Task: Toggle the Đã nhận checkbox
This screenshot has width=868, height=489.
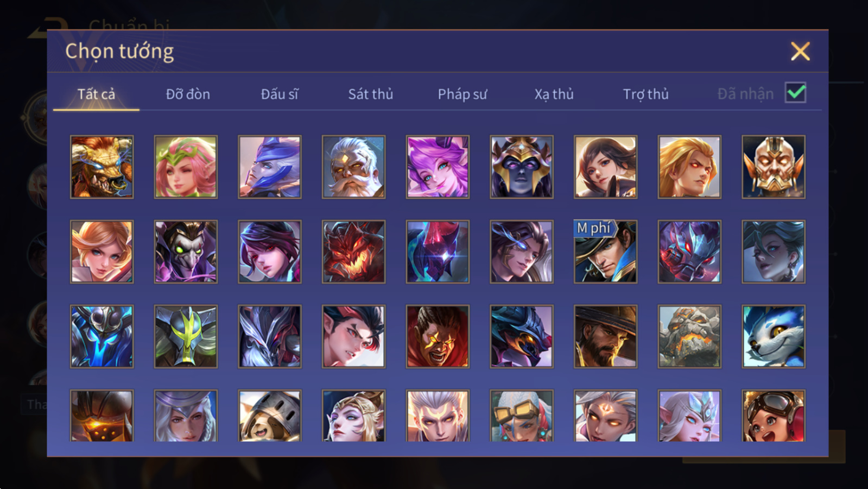Action: click(x=795, y=93)
